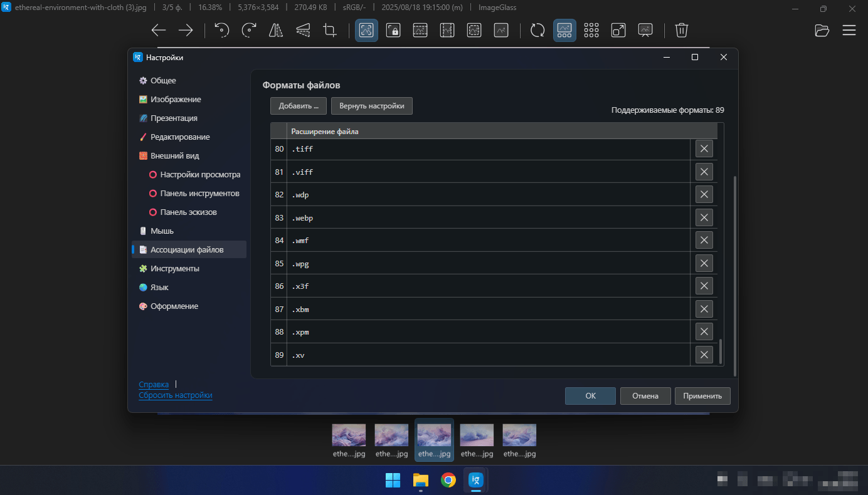Choose Scale to Width zoom mode
This screenshot has width=868, height=495.
(420, 30)
